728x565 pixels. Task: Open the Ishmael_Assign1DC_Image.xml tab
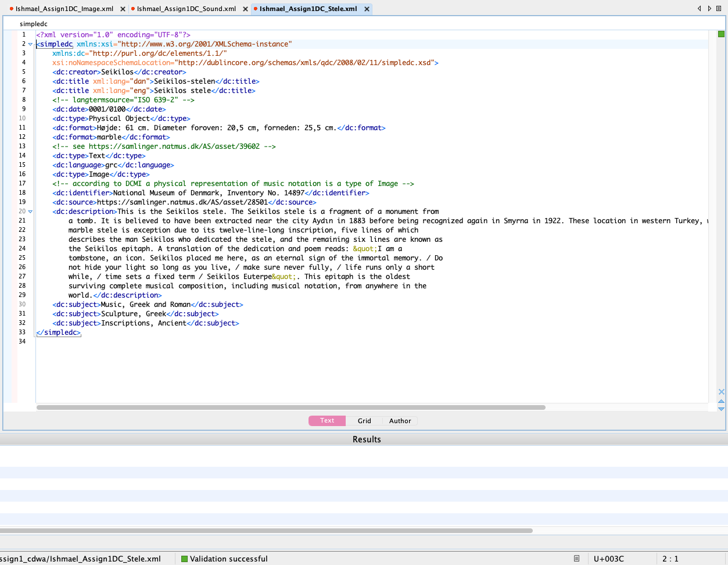click(x=64, y=9)
